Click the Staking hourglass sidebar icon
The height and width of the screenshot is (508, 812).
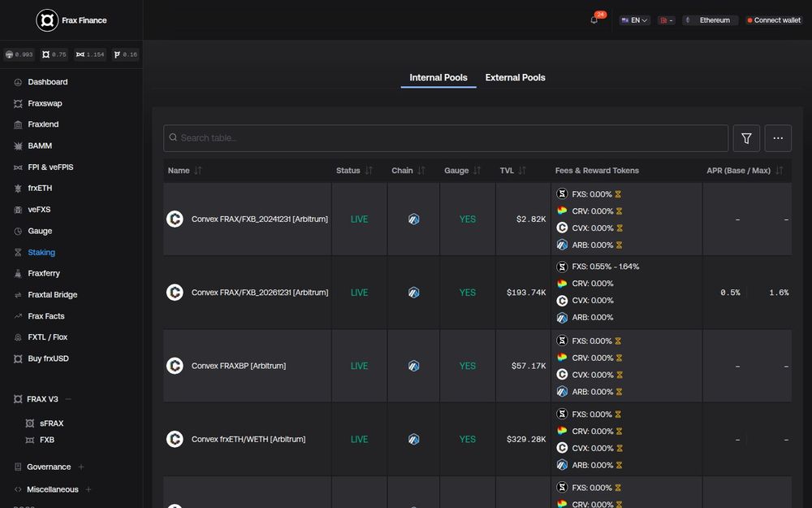tap(18, 253)
